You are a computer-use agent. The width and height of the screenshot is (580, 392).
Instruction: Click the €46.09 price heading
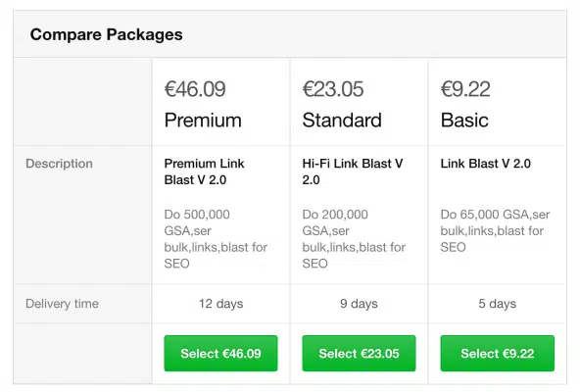(195, 89)
